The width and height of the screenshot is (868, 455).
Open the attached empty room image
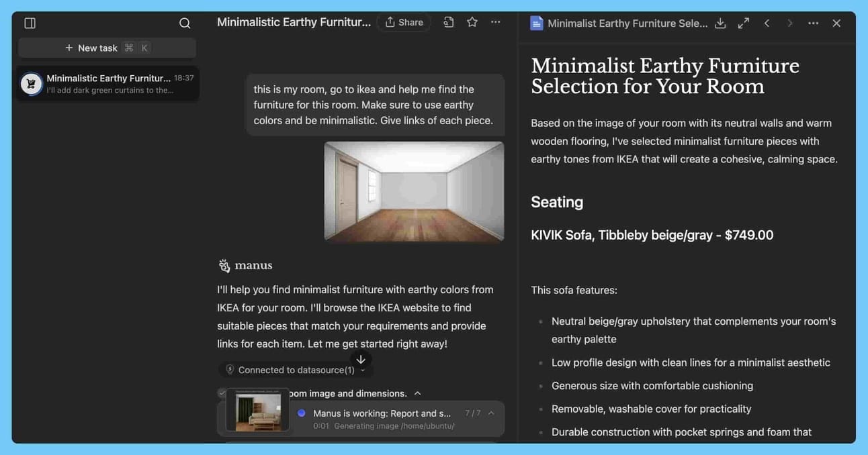coord(414,191)
